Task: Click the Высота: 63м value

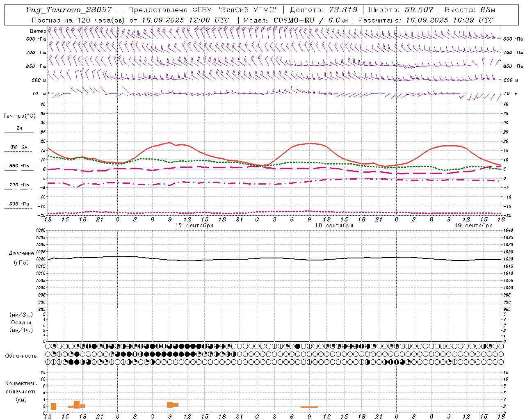Action: pyautogui.click(x=469, y=10)
